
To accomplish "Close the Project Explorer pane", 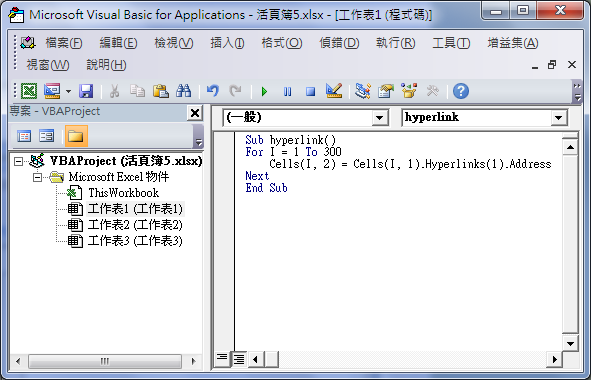I will tap(195, 113).
